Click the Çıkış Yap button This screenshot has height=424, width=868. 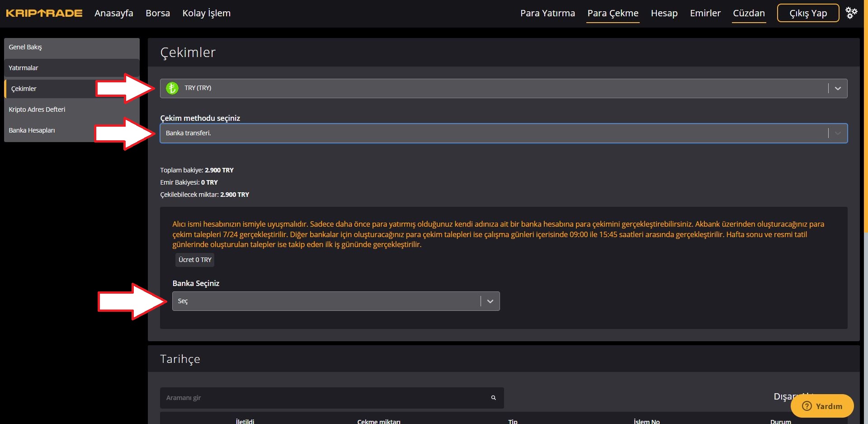[x=808, y=13]
